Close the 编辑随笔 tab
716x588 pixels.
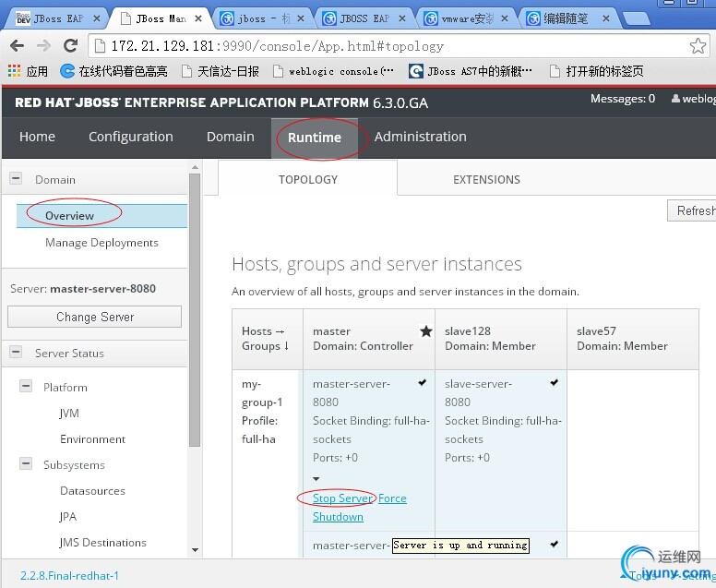(x=606, y=18)
